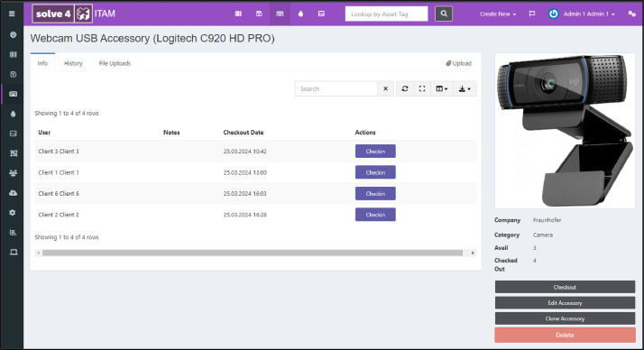Open the Fraunhofer company link
This screenshot has width=644, height=350.
pos(547,220)
